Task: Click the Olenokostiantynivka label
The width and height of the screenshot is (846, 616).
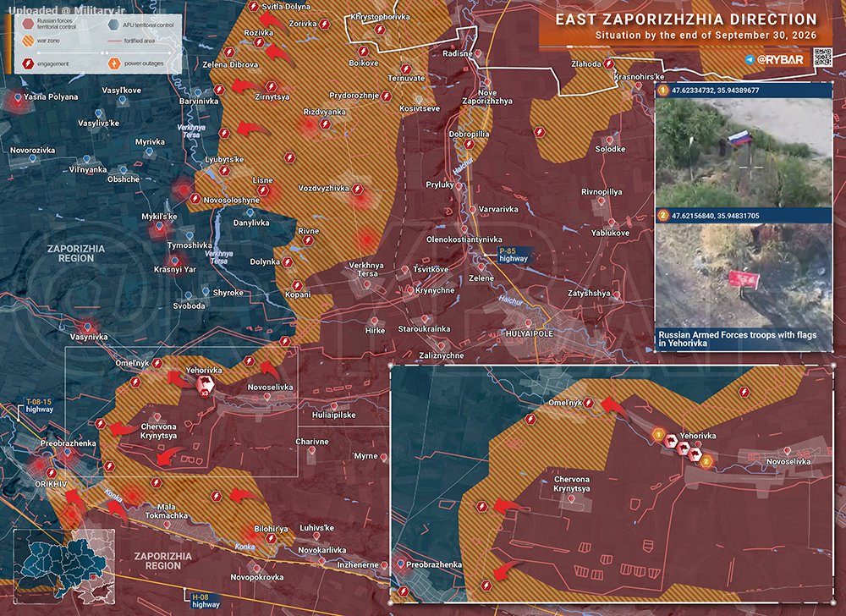Action: click(x=464, y=239)
